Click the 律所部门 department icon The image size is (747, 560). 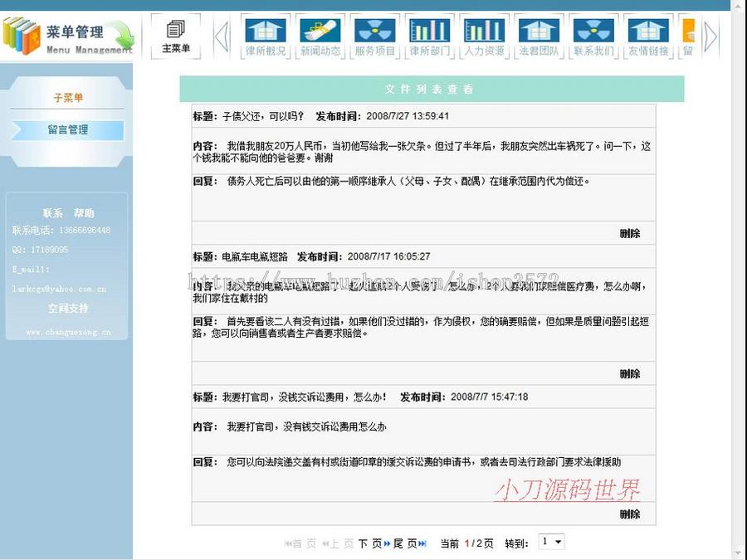[430, 35]
